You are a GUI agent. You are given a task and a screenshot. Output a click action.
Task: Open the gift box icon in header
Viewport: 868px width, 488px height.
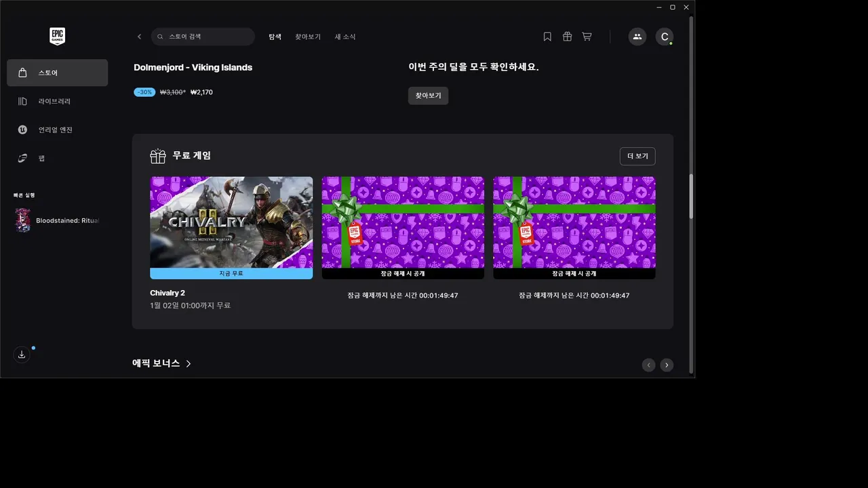point(567,37)
